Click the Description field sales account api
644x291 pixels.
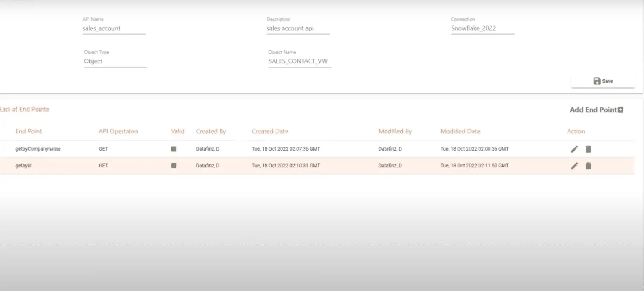(298, 29)
